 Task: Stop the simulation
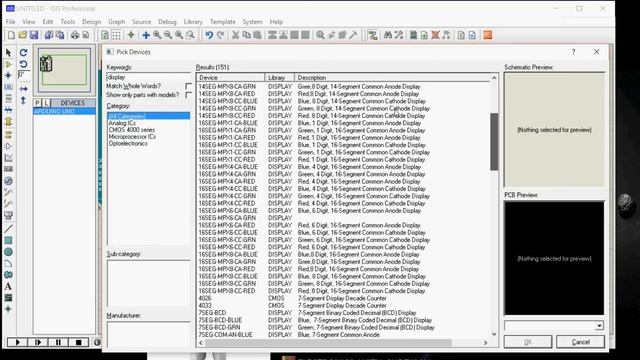pos(79,342)
